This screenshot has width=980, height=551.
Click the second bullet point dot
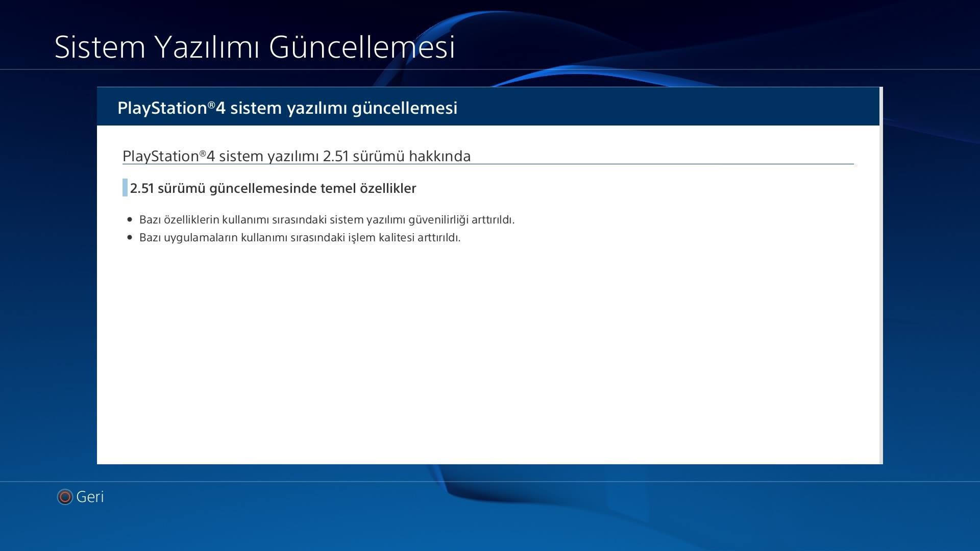click(130, 237)
